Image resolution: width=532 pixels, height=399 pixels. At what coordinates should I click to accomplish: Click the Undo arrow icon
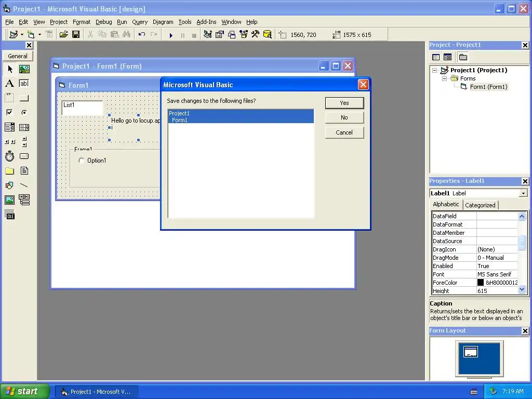[x=142, y=35]
